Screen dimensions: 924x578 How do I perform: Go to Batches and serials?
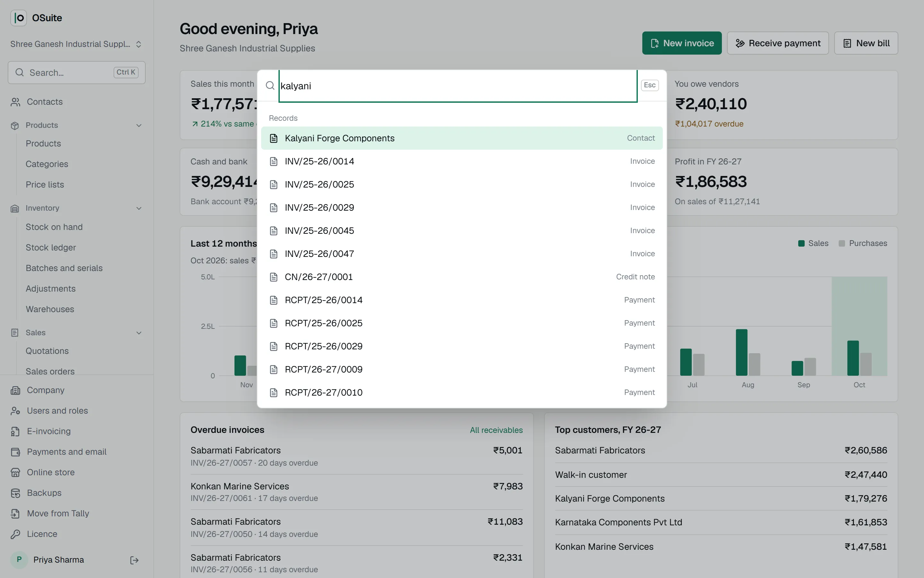click(64, 268)
